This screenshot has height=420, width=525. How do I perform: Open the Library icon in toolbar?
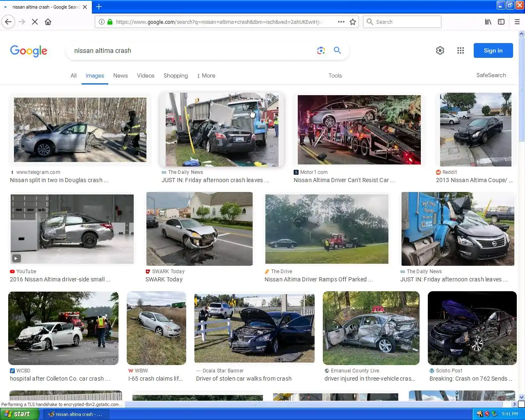tap(488, 22)
